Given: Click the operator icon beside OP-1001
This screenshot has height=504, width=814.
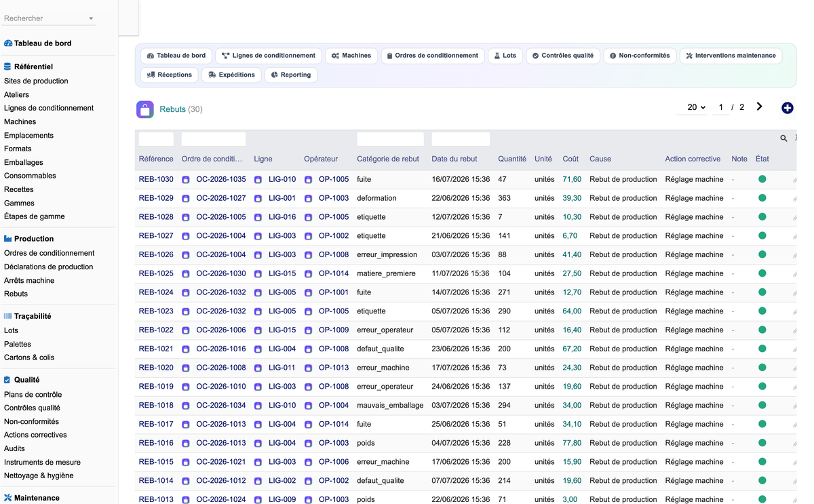Looking at the screenshot, I should coord(308,293).
